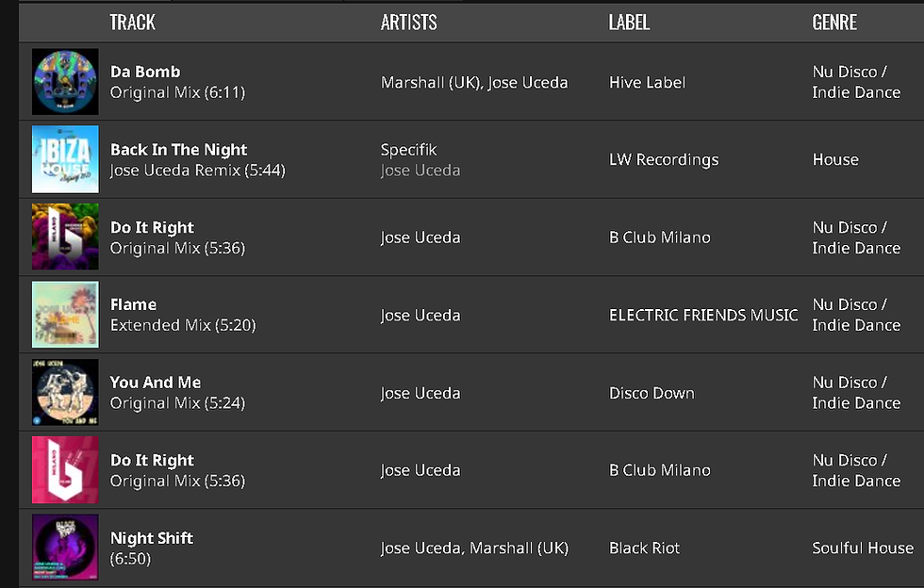This screenshot has height=588, width=924.
Task: Open the Marshall (UK), Jose Uceda artists
Action: (x=473, y=83)
